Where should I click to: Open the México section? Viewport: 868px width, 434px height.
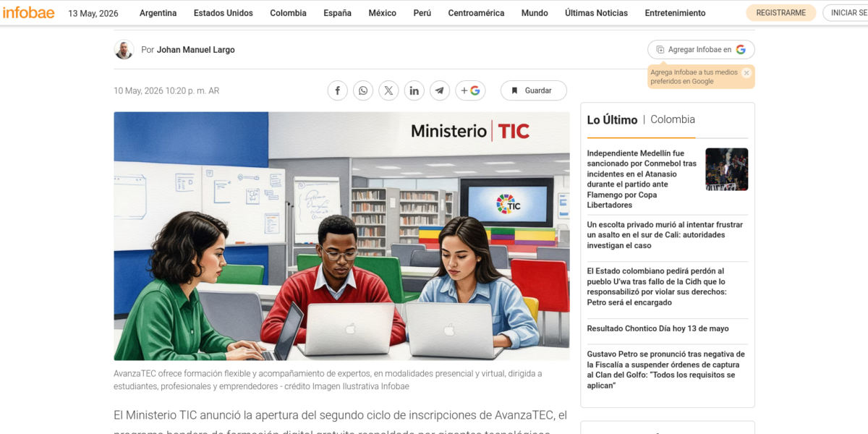(x=382, y=13)
